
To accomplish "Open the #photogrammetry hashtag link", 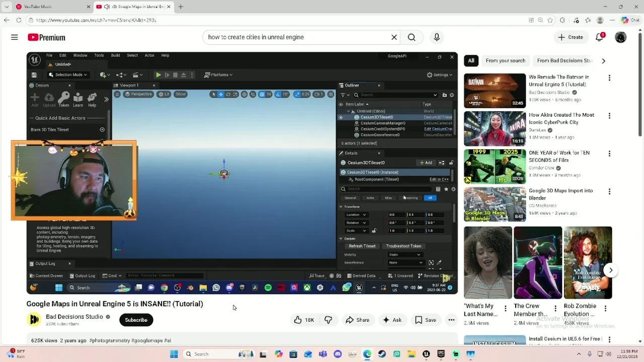I will point(109,340).
